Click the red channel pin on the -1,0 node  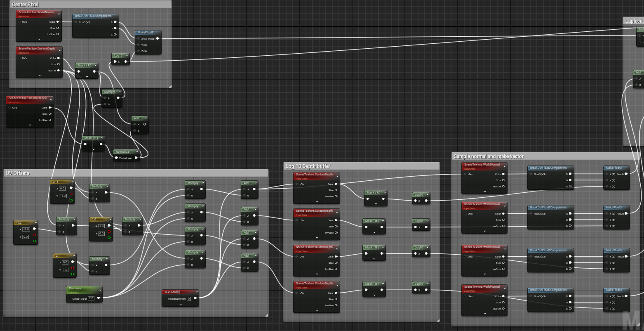click(34, 235)
